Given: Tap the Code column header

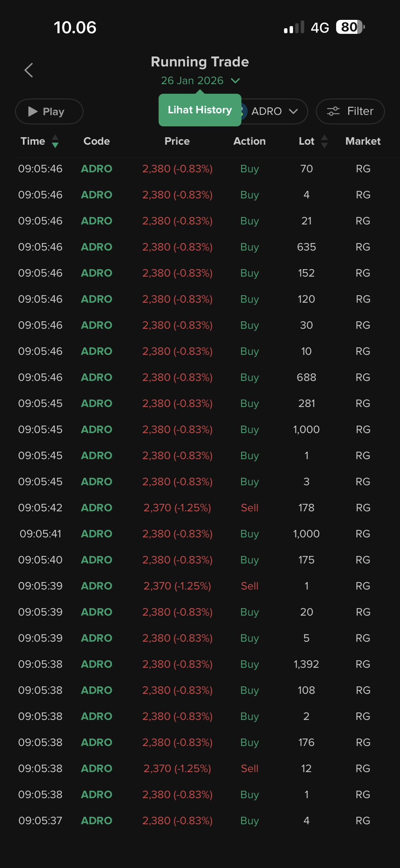Looking at the screenshot, I should tap(97, 141).
